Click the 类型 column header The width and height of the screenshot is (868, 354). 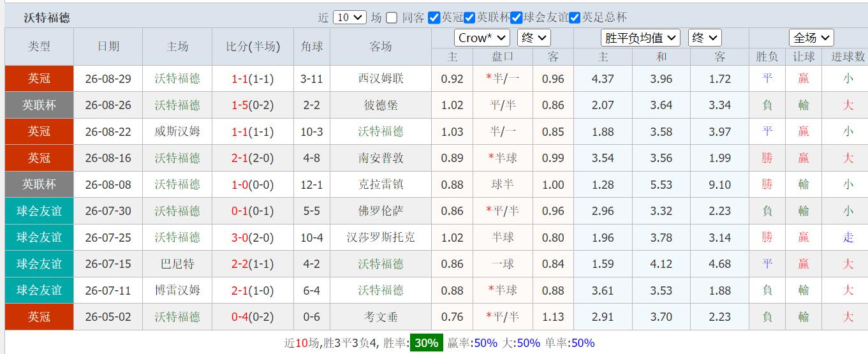point(39,47)
